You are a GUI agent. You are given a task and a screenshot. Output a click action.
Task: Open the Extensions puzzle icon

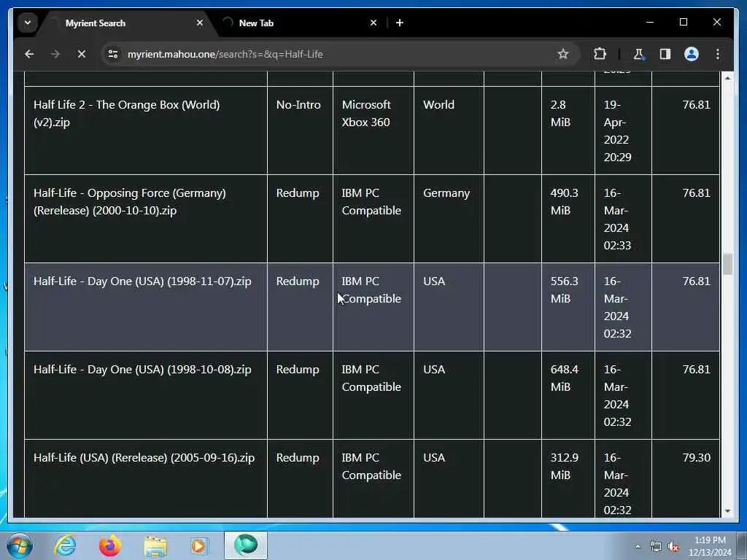point(600,54)
